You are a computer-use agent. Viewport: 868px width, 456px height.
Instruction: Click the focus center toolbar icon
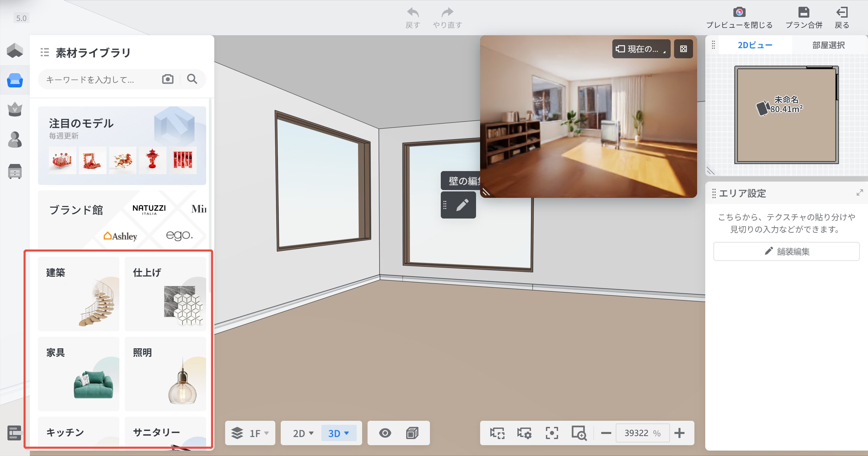click(x=552, y=433)
